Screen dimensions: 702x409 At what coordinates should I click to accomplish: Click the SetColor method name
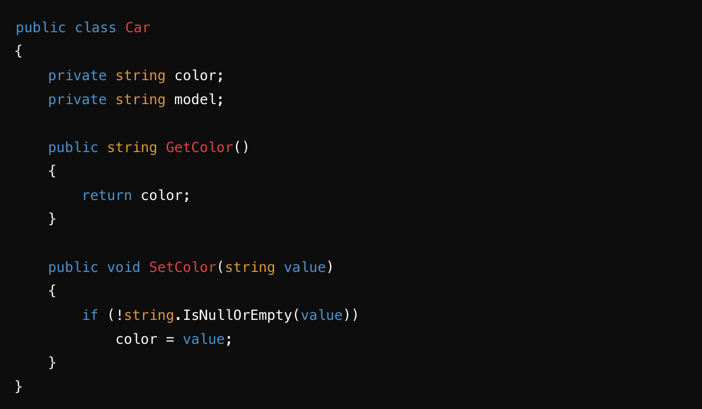tap(183, 267)
